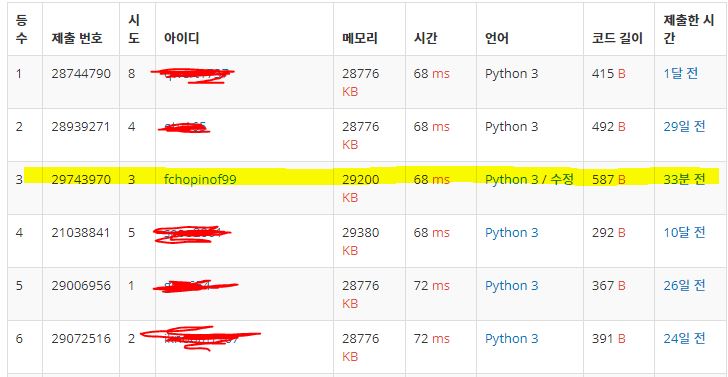This screenshot has width=728, height=377.
Task: Click attempt count 1 in submission 29006956 row
Action: pyautogui.click(x=132, y=286)
